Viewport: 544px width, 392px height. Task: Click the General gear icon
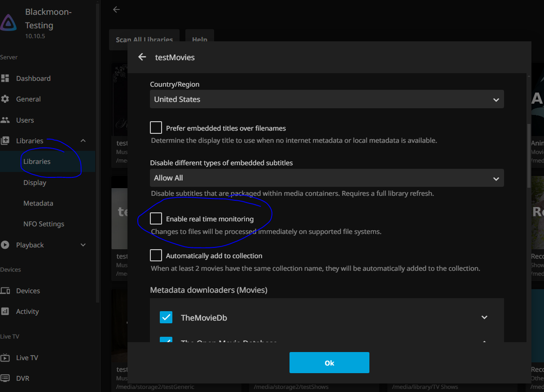point(5,99)
